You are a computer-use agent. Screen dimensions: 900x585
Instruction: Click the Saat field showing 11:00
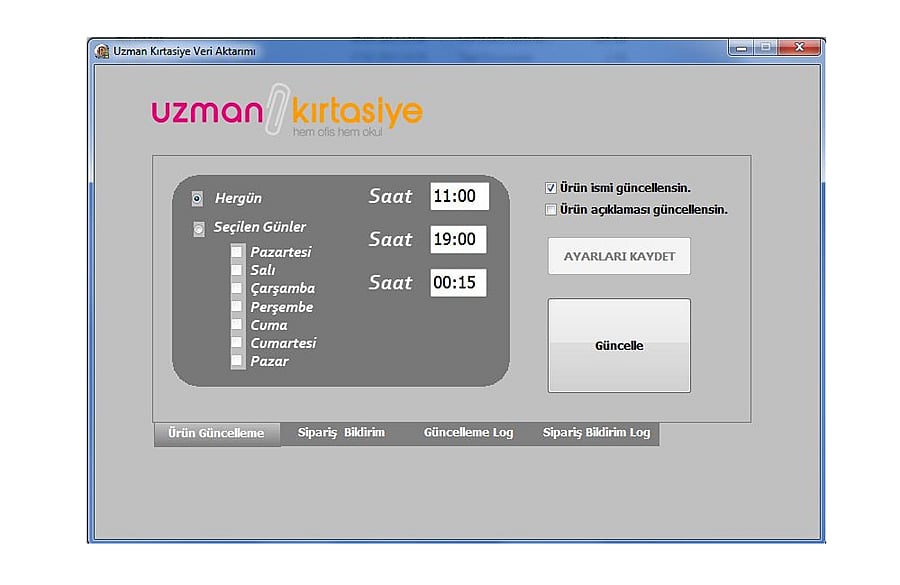[459, 196]
